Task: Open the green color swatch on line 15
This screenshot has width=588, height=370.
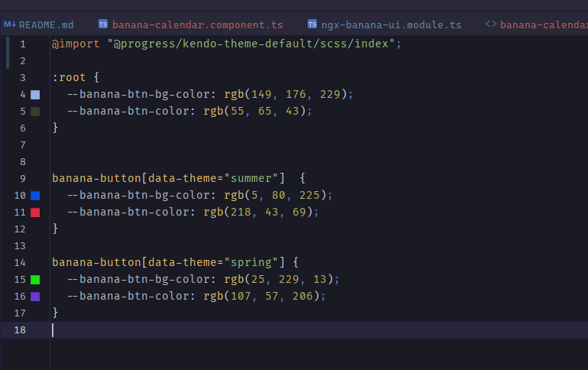Action: 35,280
